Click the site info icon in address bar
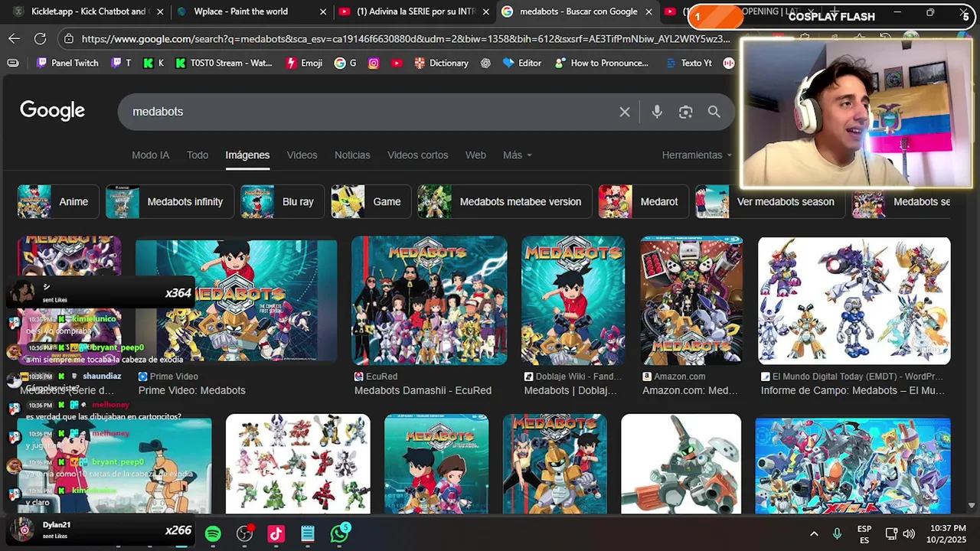980x551 pixels. (69, 38)
